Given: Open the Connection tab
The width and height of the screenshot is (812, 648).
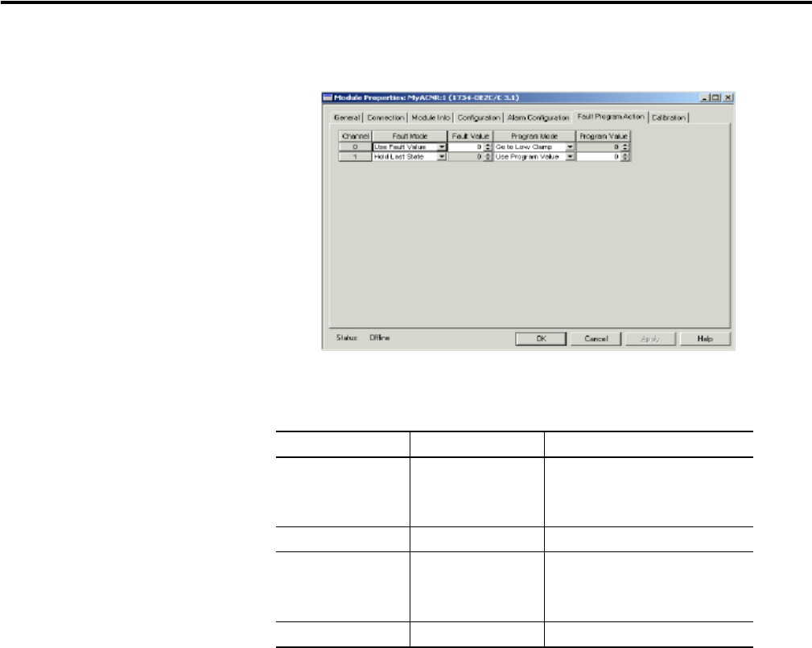Looking at the screenshot, I should 385,118.
